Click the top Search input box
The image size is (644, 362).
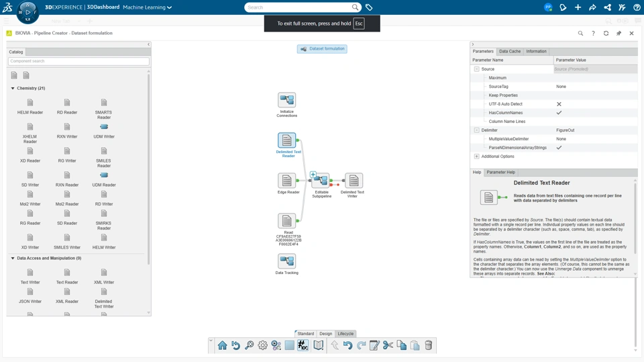(299, 7)
